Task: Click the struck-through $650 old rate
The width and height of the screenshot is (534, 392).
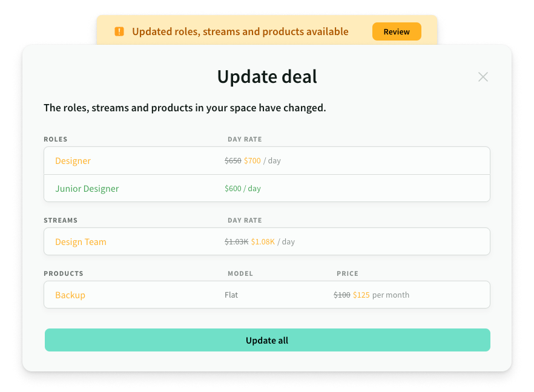Action: (x=232, y=161)
